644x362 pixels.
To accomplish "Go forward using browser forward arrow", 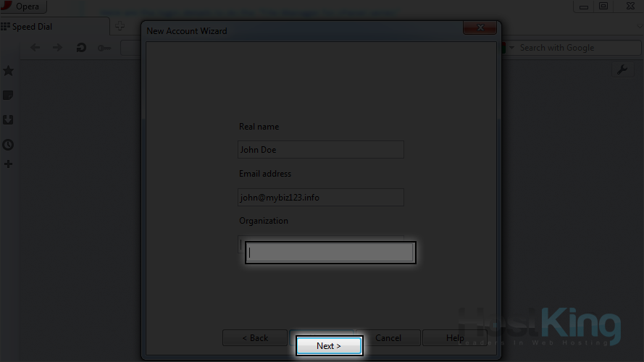I will pyautogui.click(x=58, y=48).
